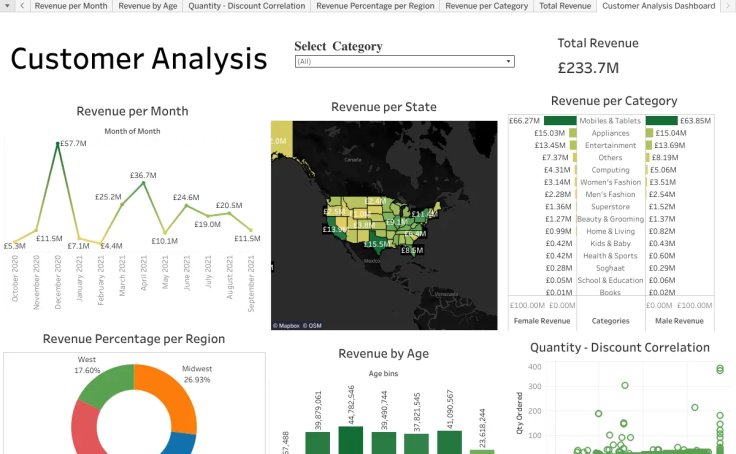
Task: Click the Women's Fashion category label
Action: tap(611, 182)
